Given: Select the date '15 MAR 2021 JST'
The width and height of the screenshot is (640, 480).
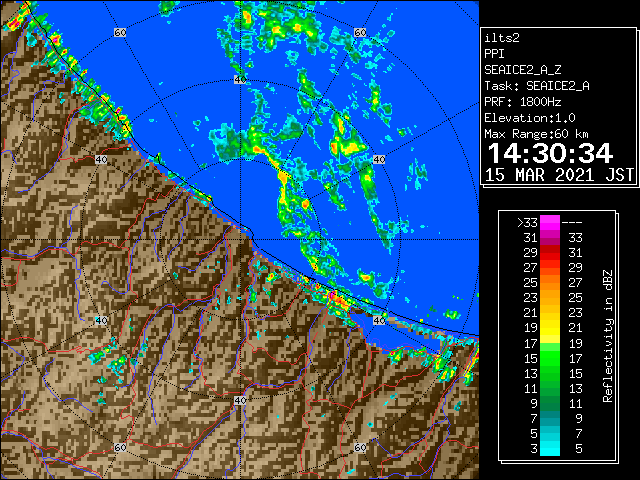Looking at the screenshot, I should (559, 175).
